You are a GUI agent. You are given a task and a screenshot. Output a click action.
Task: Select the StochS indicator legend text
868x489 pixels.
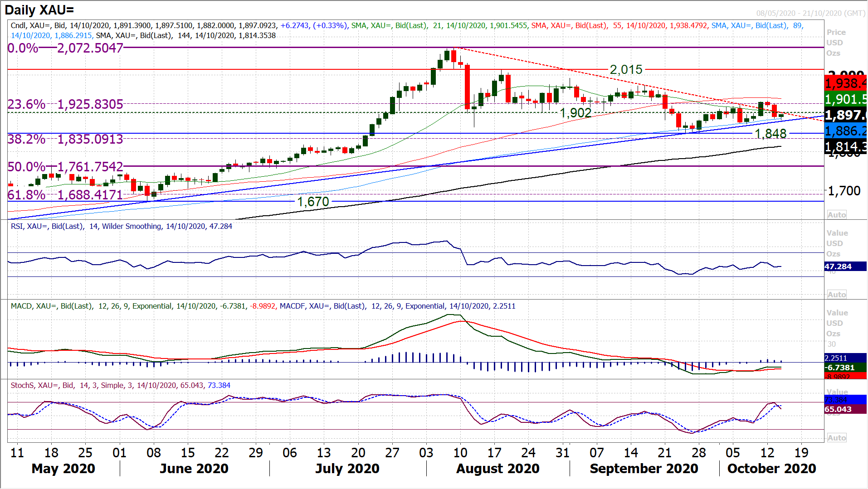(121, 385)
